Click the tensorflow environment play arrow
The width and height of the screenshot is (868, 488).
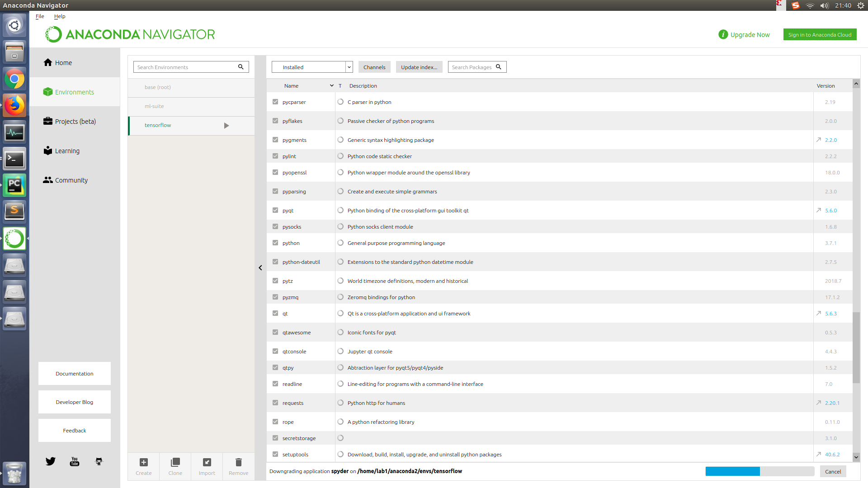point(226,126)
